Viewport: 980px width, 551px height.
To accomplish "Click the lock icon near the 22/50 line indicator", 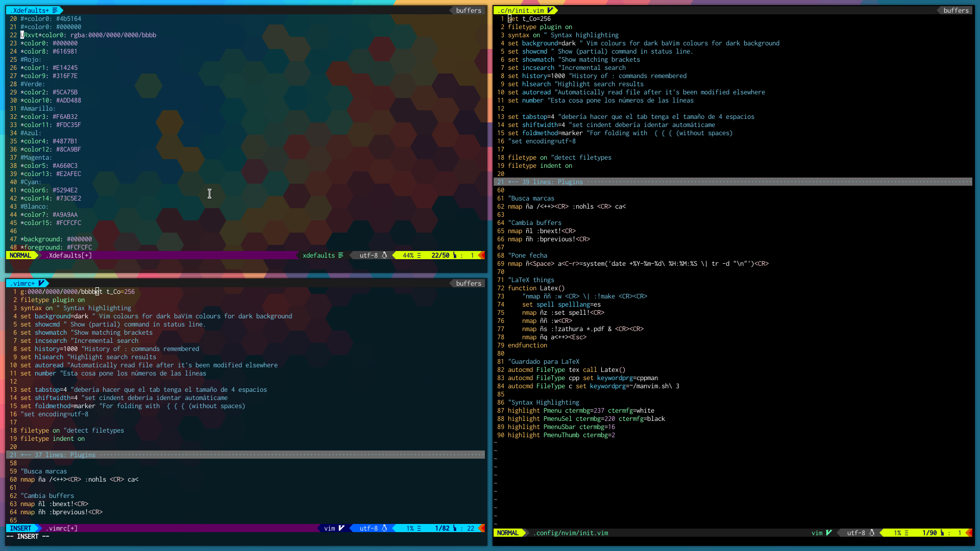I will click(454, 255).
